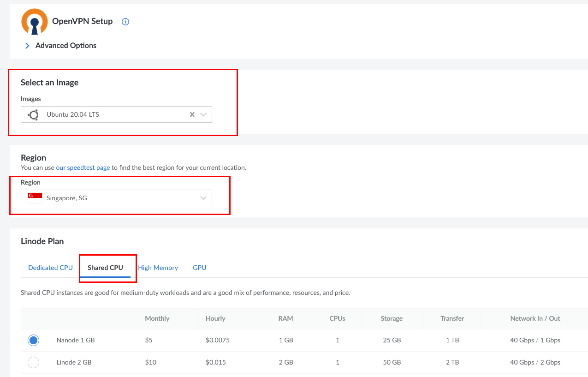Click the Monthly column header
The height and width of the screenshot is (377, 588).
point(157,318)
